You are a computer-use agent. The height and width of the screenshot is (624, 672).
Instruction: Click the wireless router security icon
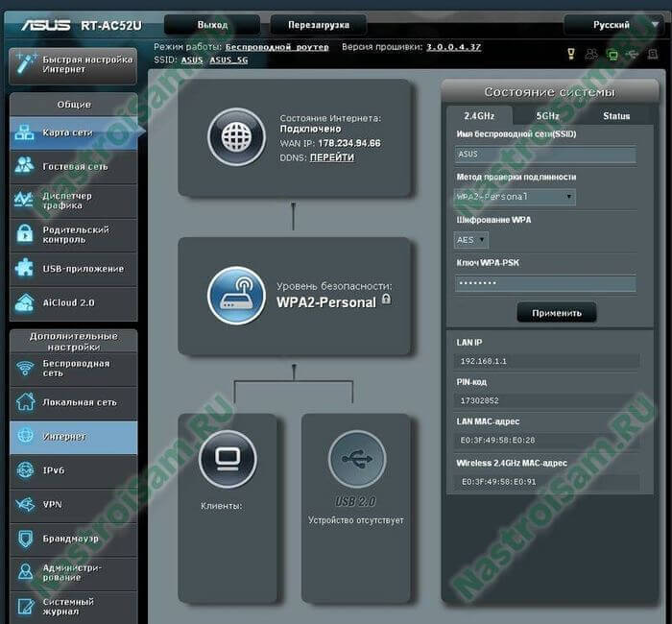pyautogui.click(x=236, y=295)
